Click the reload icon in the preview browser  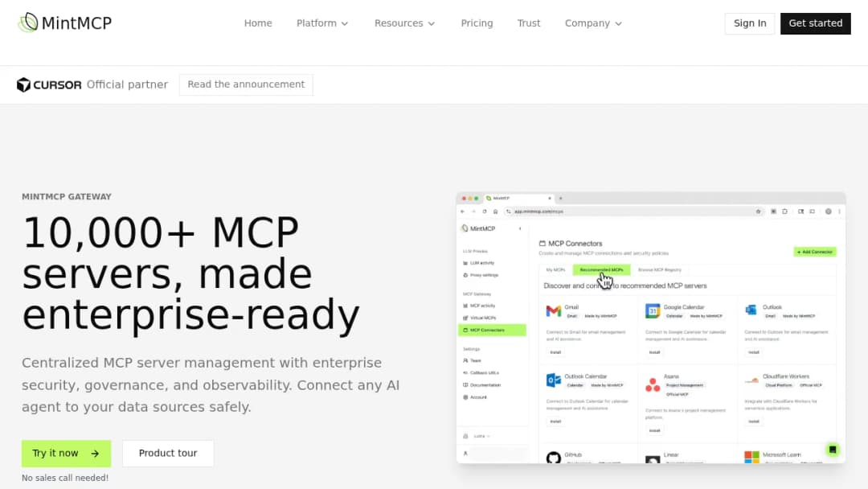(485, 212)
